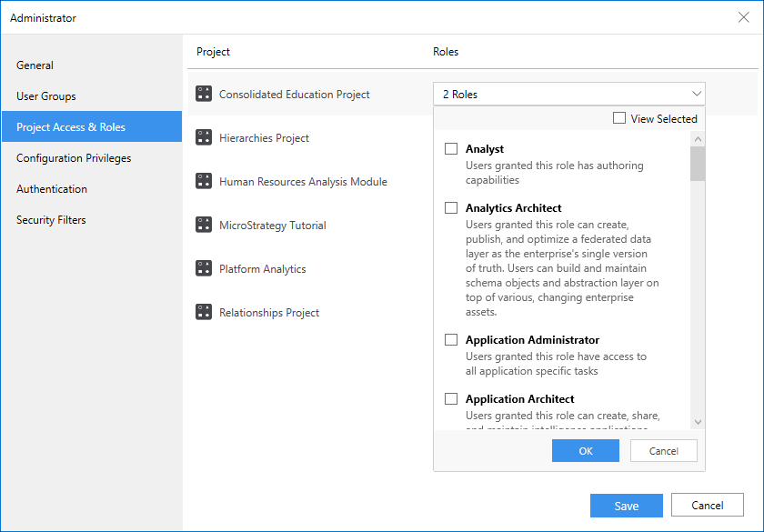Click the Platform Analytics project icon

coord(204,268)
